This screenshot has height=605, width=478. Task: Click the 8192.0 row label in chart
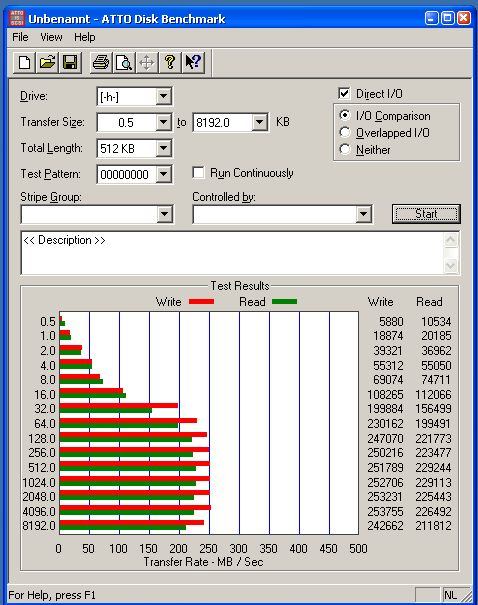point(39,526)
